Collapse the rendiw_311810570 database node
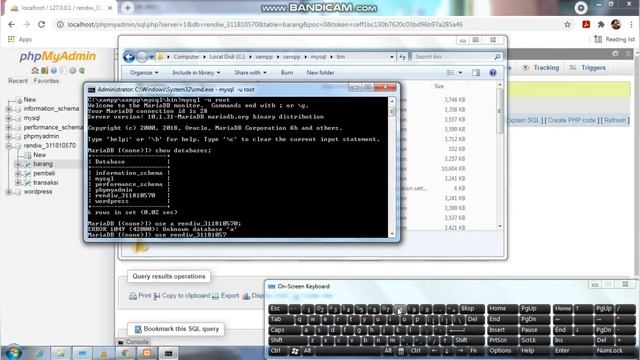Viewport: 640px width, 360px height. [x=9, y=146]
